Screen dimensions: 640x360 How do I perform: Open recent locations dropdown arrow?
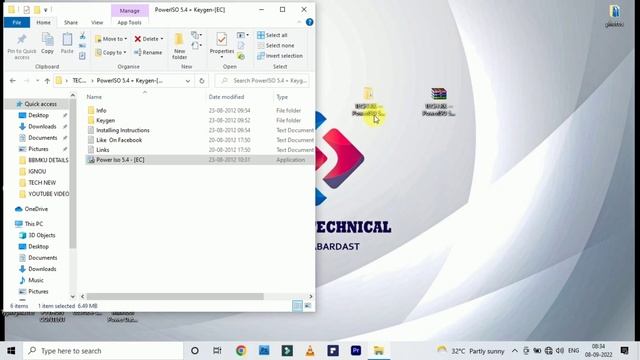[x=37, y=81]
